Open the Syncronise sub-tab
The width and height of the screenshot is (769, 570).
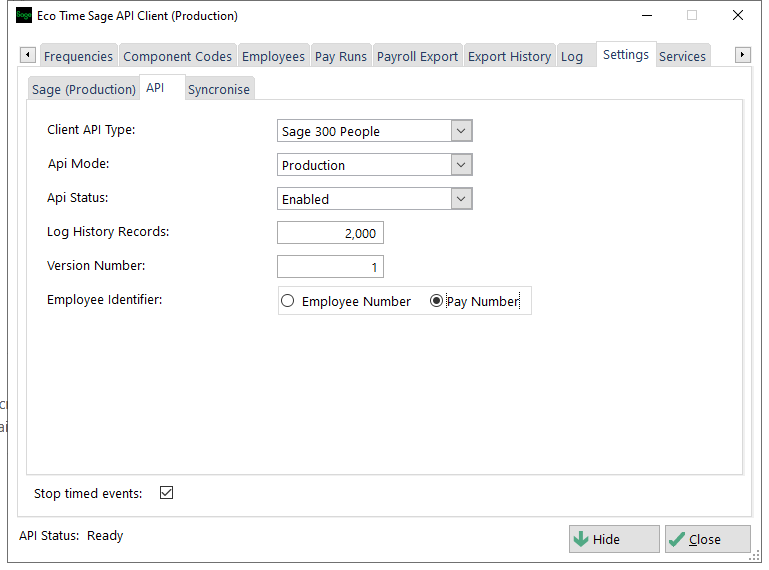pyautogui.click(x=219, y=89)
